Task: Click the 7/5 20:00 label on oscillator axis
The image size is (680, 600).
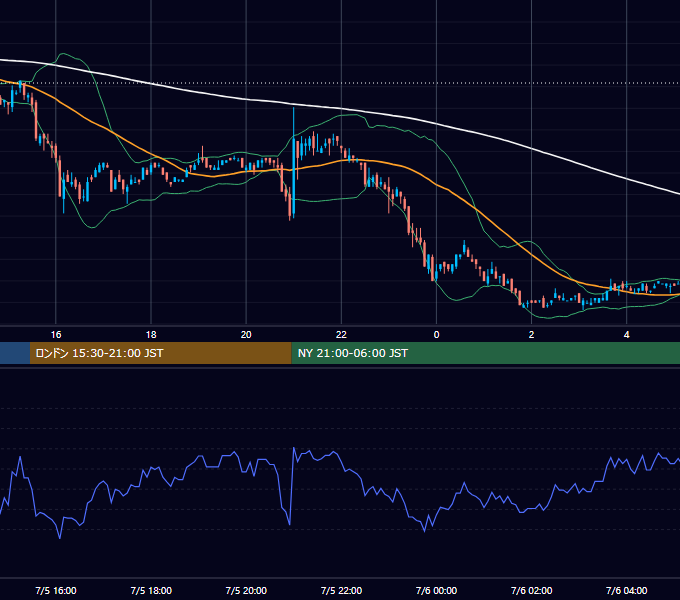Action: (x=246, y=590)
